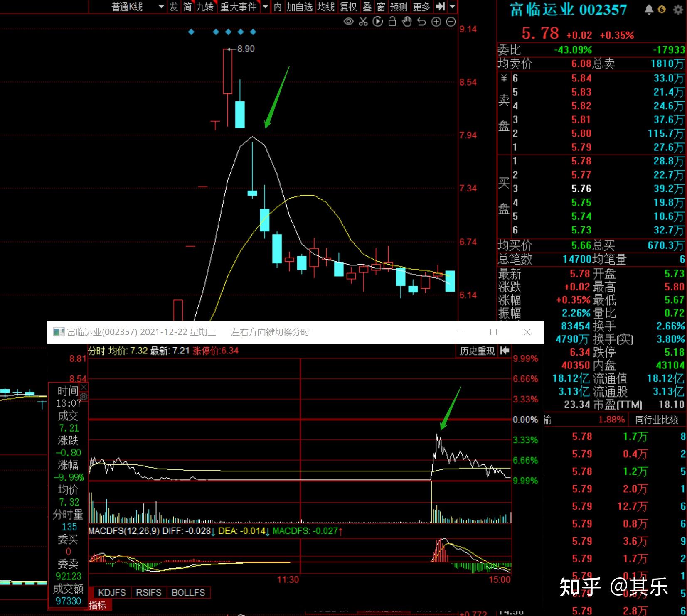Zoom out with the minus circle icon
This screenshot has height=616, width=687.
tap(451, 22)
